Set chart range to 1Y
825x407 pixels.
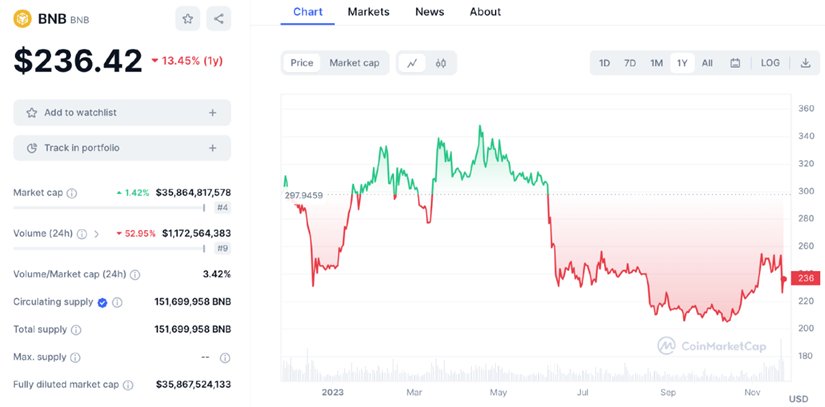682,63
